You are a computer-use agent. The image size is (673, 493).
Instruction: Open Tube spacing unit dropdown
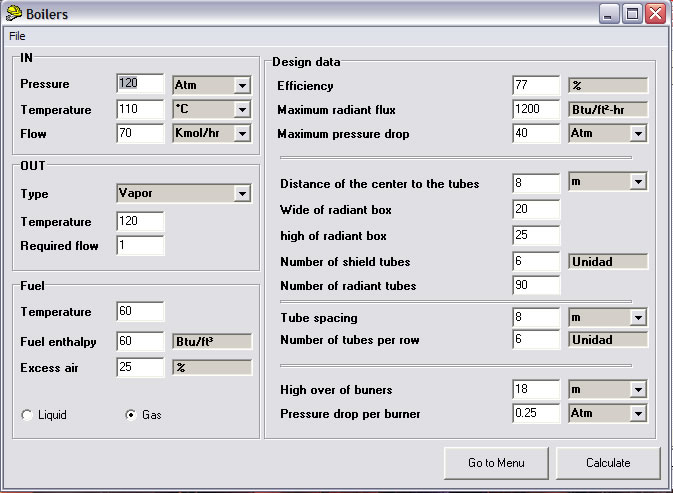click(638, 318)
